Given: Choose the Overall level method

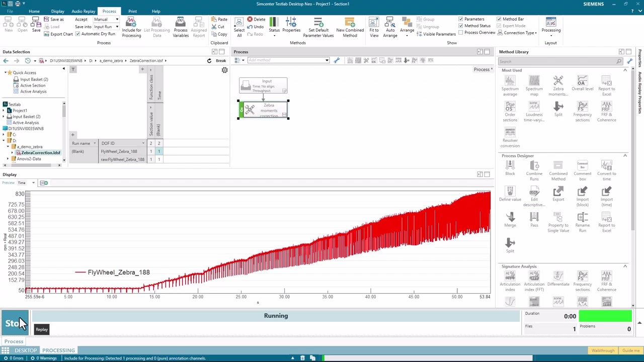Looking at the screenshot, I should click(582, 84).
